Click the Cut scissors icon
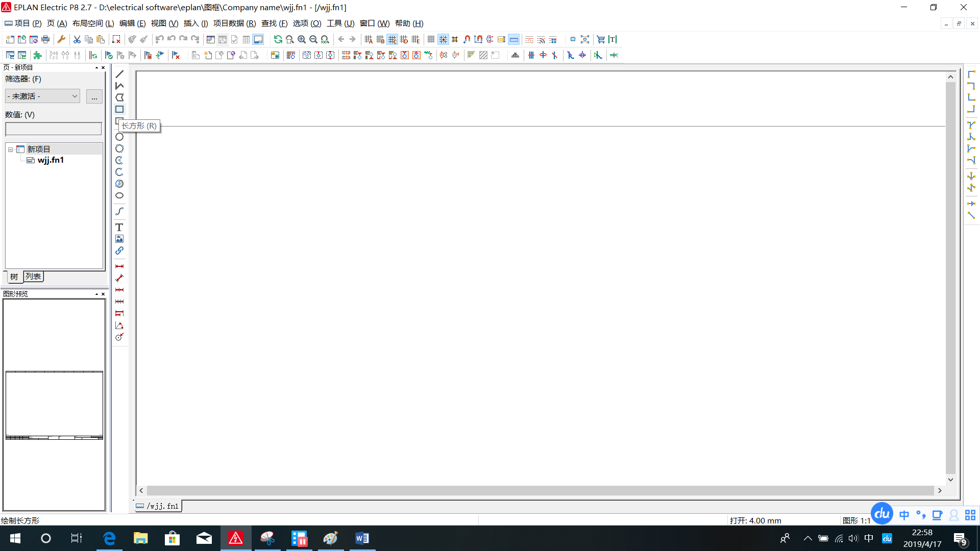 [77, 39]
